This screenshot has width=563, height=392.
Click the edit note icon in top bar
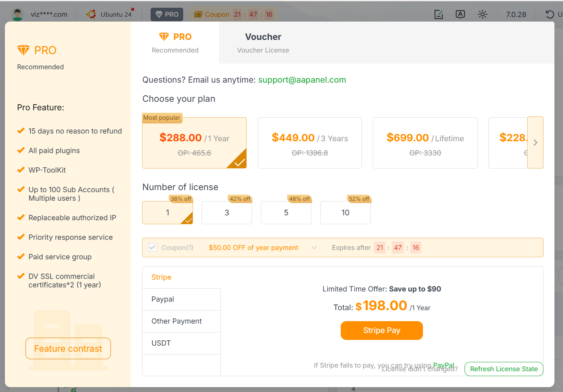[438, 14]
